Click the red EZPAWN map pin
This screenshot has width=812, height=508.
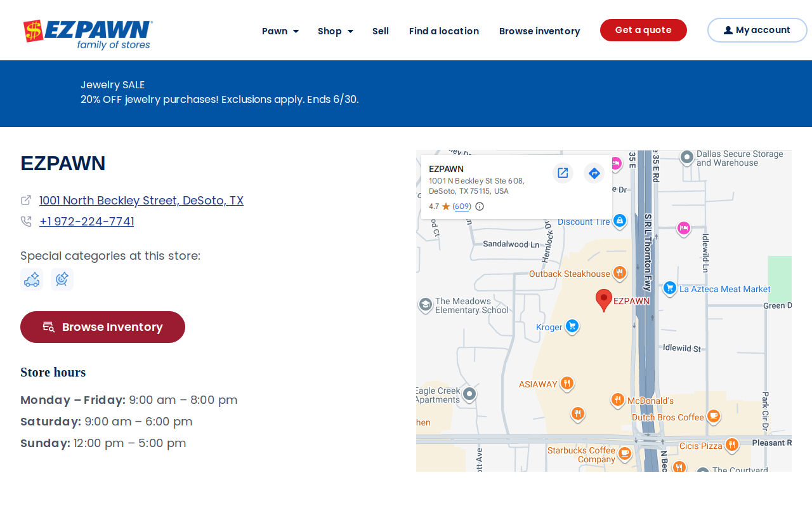click(604, 300)
